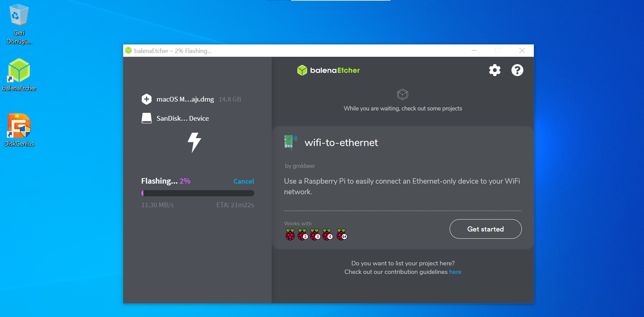
Task: Select the balenaEtcher desktop shortcut
Action: click(19, 75)
